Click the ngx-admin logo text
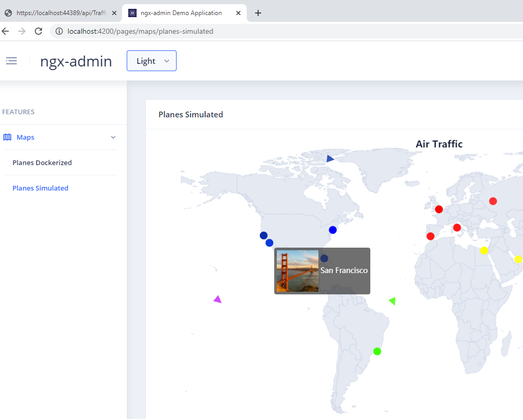 (x=76, y=61)
